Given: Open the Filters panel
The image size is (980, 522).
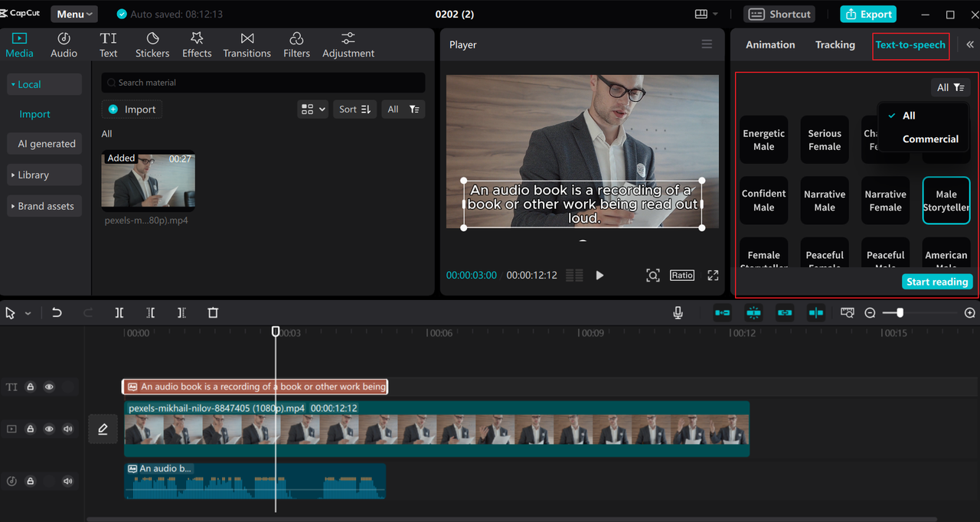Looking at the screenshot, I should click(x=296, y=45).
